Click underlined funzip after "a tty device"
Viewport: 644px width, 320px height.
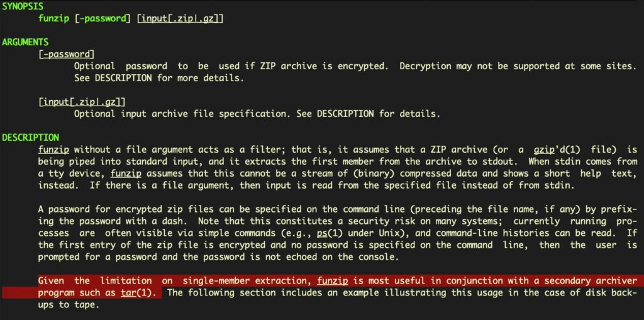(126, 172)
